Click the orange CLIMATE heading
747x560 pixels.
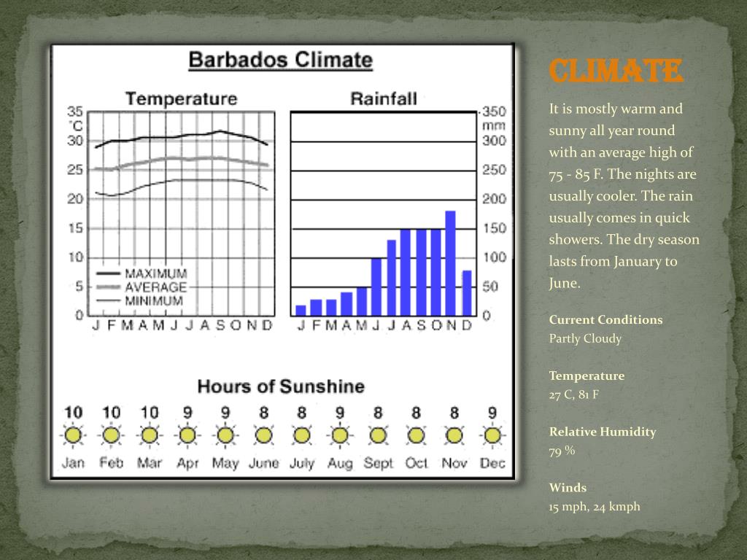tap(616, 71)
